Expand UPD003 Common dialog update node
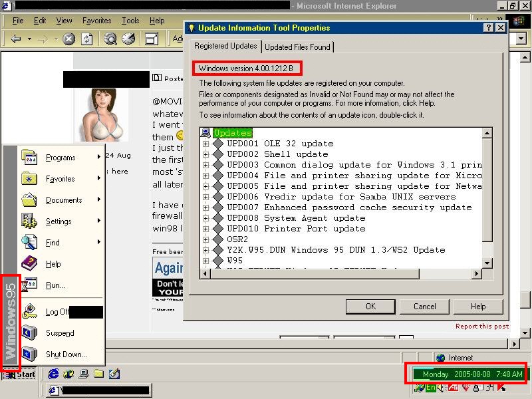Viewport: 532px width, 399px height. pyautogui.click(x=205, y=165)
